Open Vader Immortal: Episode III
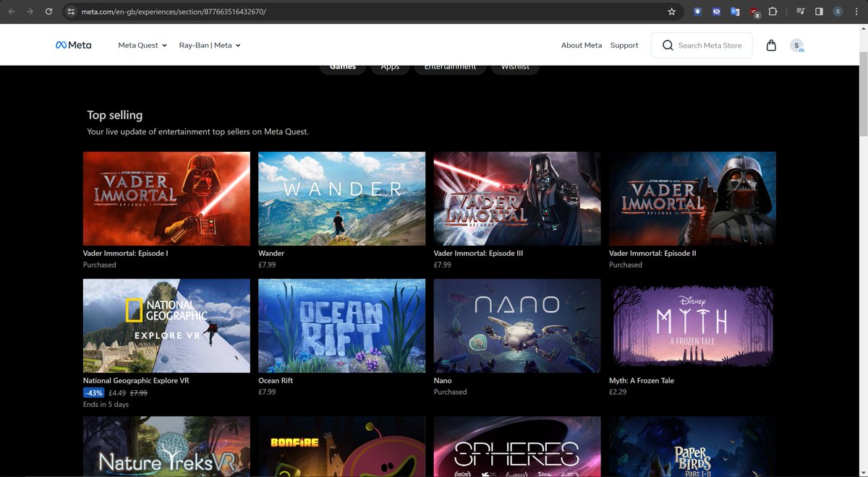The height and width of the screenshot is (477, 868). click(x=516, y=198)
